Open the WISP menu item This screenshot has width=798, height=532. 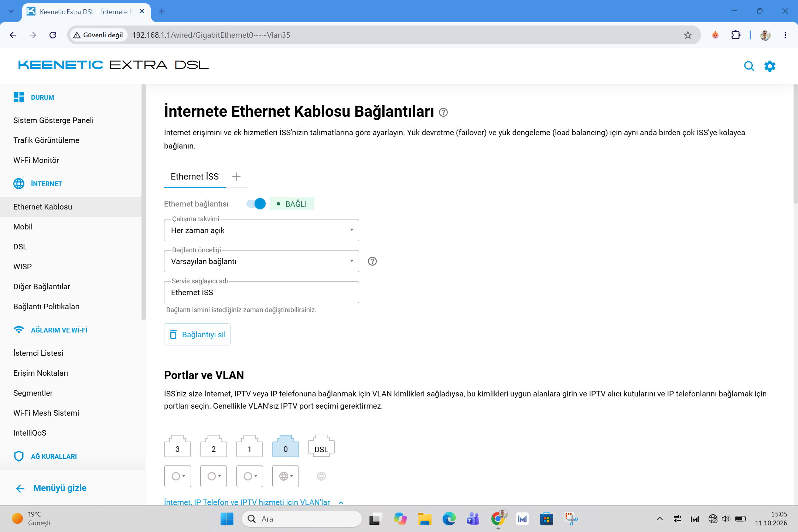23,267
